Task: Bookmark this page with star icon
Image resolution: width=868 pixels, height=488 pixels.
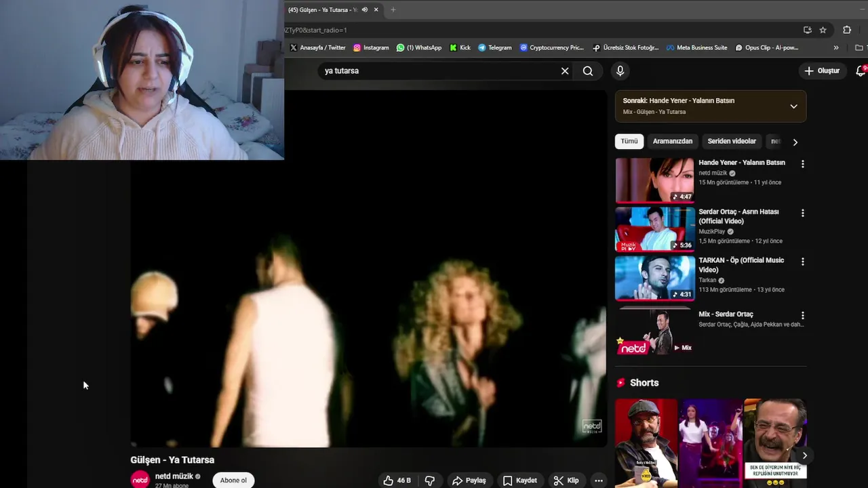Action: [x=823, y=30]
